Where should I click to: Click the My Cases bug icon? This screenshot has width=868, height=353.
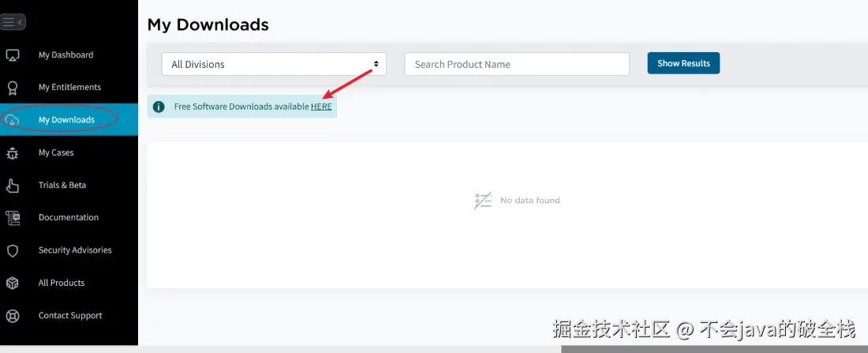(12, 153)
